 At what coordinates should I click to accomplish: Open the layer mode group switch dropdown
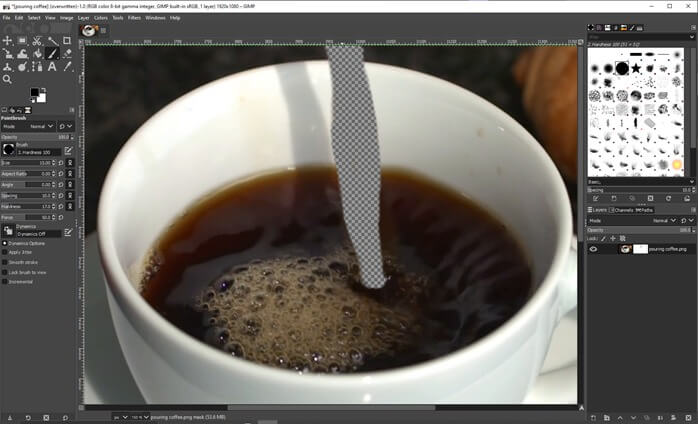coord(687,220)
